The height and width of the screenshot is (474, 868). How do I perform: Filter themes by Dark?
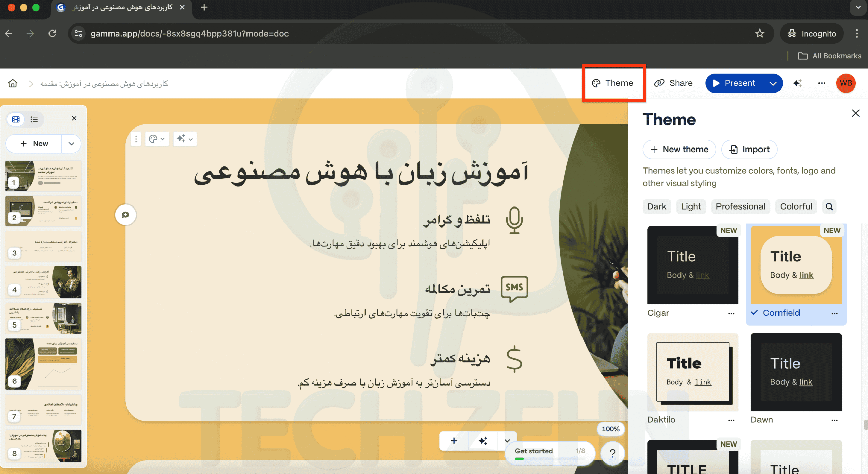click(657, 206)
